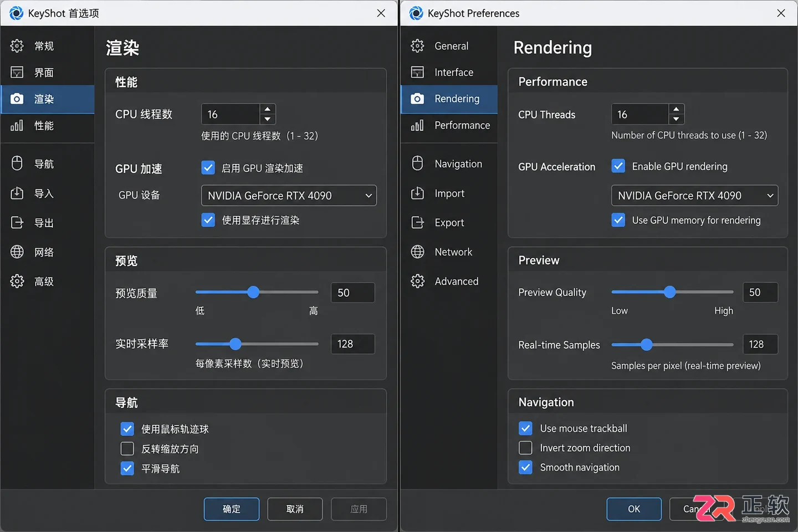This screenshot has width=798, height=532.
Task: Uncheck Use mouse trackball
Action: coord(526,428)
